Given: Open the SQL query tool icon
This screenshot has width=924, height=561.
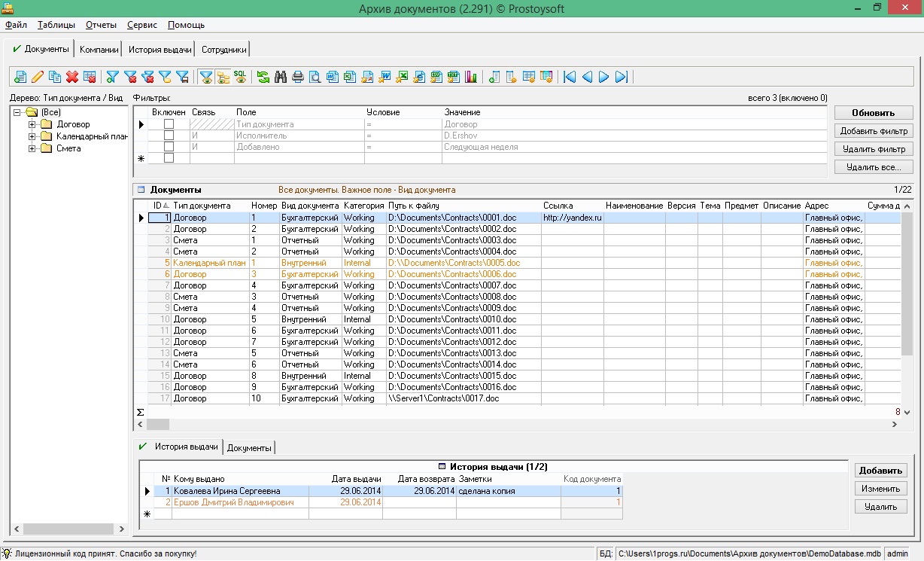Looking at the screenshot, I should point(240,76).
